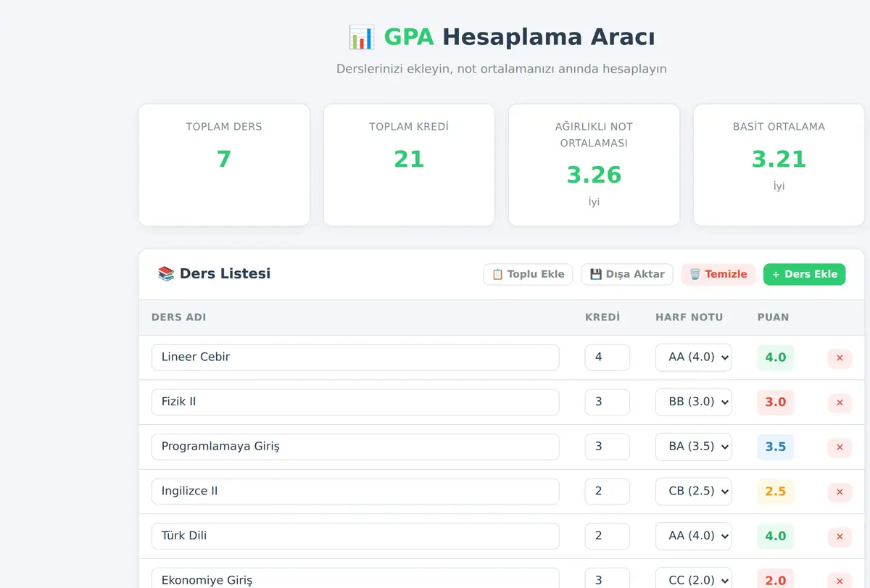Click the Basit Ortalama value 3.21

779,159
